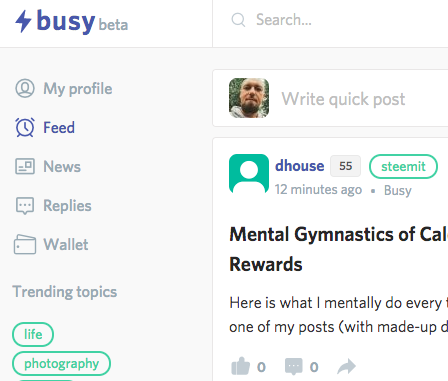Click the busy lightning bolt logo

[23, 21]
